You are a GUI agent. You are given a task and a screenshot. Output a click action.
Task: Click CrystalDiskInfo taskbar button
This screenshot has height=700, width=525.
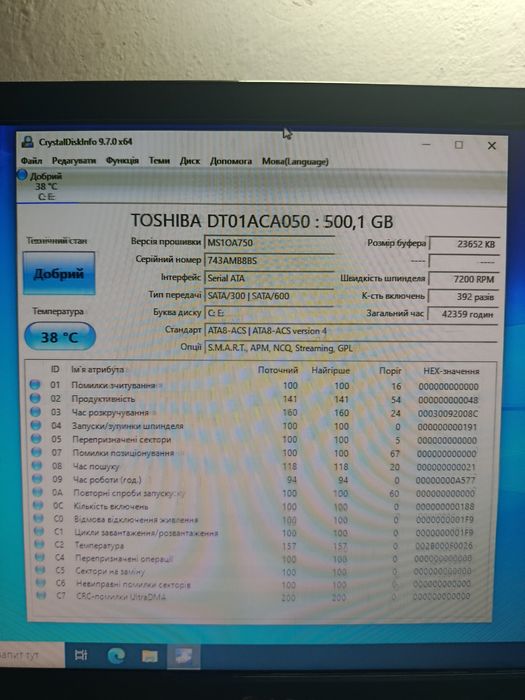(x=184, y=656)
